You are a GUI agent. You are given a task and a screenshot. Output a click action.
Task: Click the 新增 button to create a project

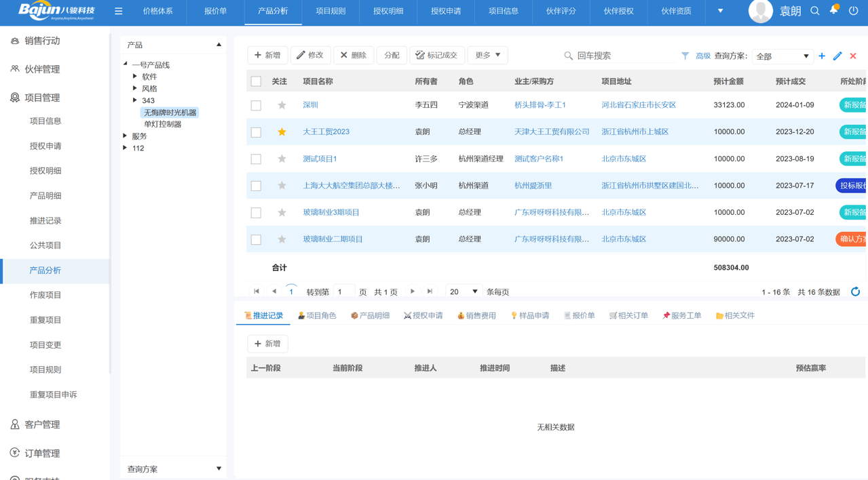267,55
